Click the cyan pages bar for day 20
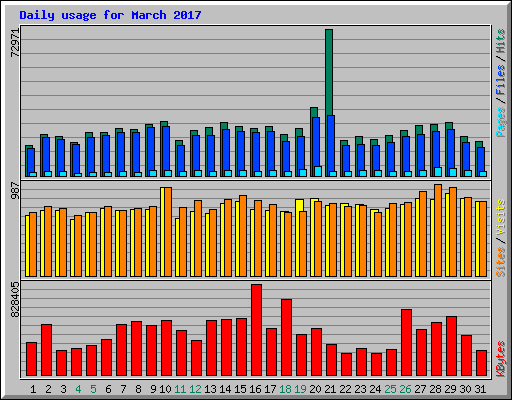This screenshot has width=512, height=400. pyautogui.click(x=318, y=171)
